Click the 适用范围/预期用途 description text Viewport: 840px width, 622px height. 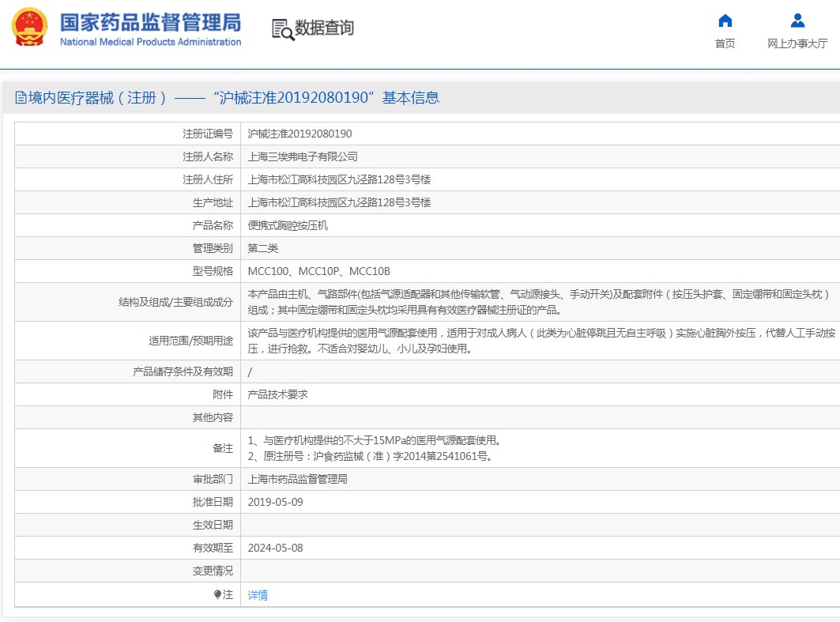click(541, 341)
